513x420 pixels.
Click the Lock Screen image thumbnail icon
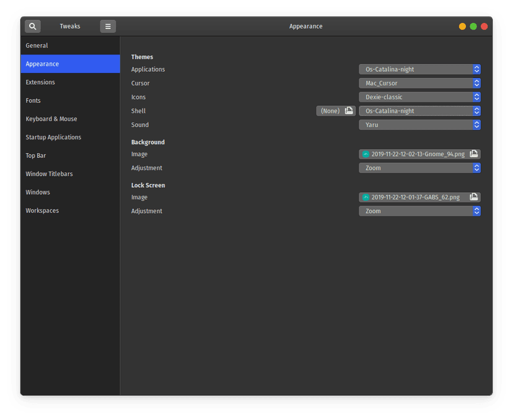[366, 197]
